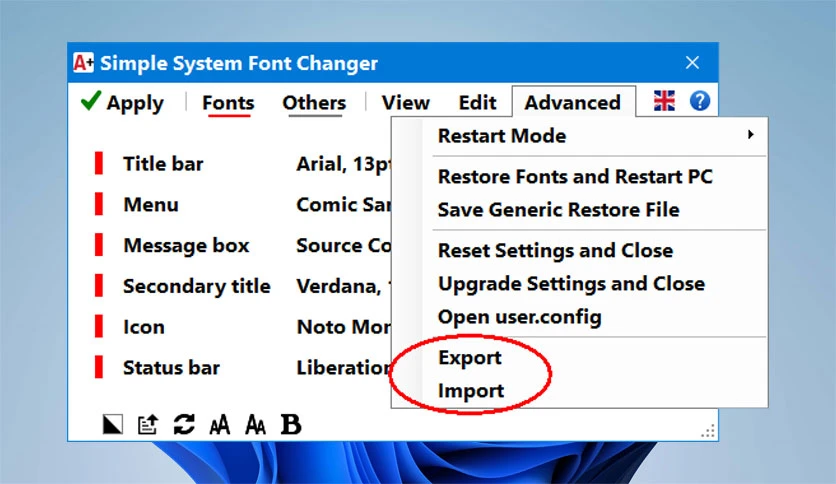836x484 pixels.
Task: Click the Verdana font value
Action: click(x=344, y=286)
